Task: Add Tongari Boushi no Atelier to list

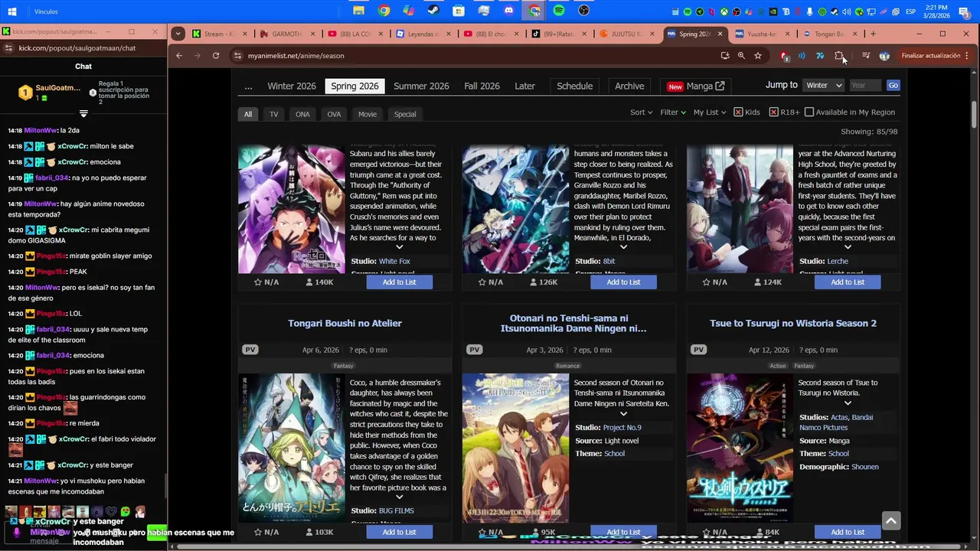Action: [x=400, y=532]
